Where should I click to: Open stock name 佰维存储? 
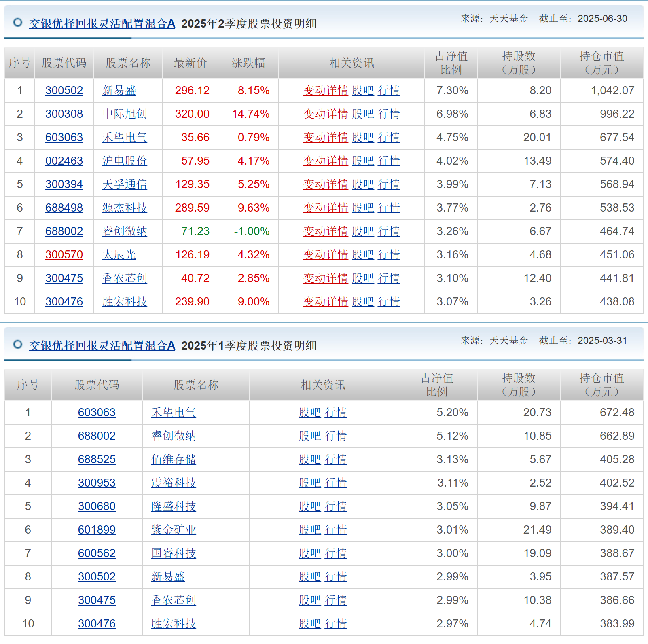(x=174, y=460)
